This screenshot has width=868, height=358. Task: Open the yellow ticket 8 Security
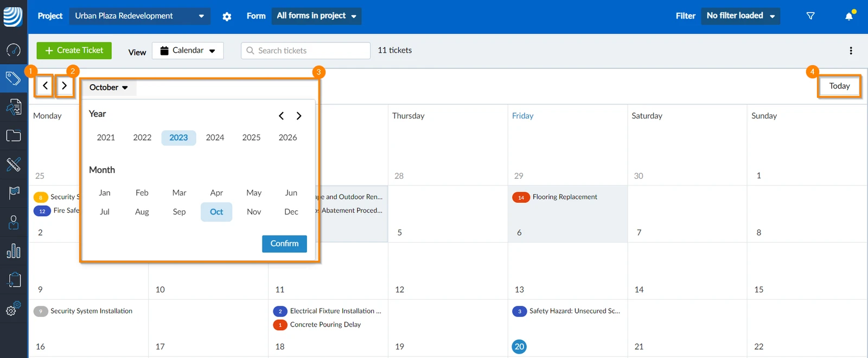pos(57,197)
